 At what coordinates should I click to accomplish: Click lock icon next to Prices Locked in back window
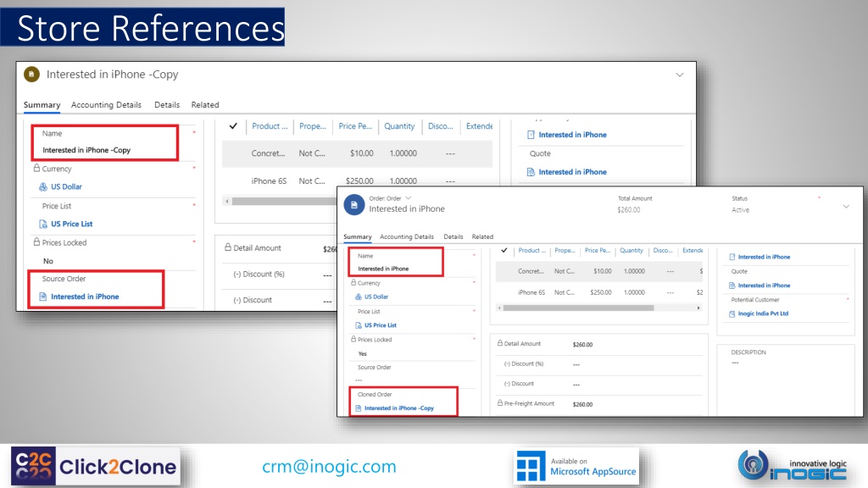coord(36,241)
